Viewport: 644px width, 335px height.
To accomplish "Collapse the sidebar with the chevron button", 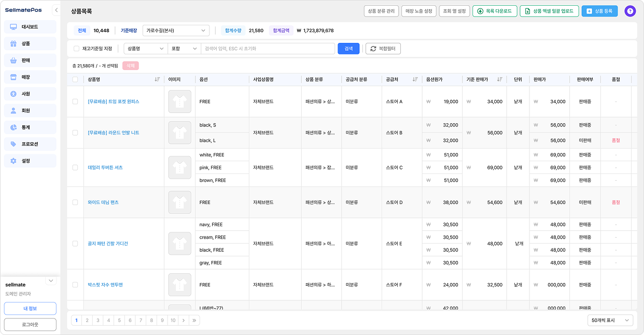I will [56, 10].
